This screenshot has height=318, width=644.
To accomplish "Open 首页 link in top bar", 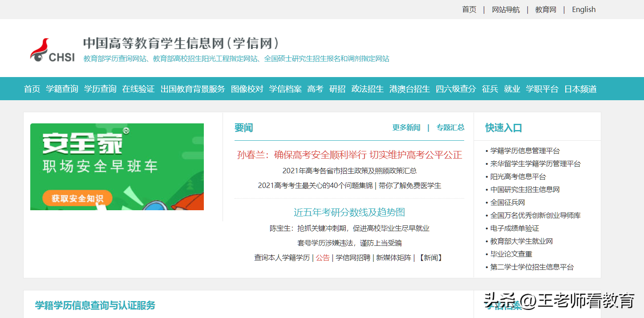I will [x=469, y=9].
